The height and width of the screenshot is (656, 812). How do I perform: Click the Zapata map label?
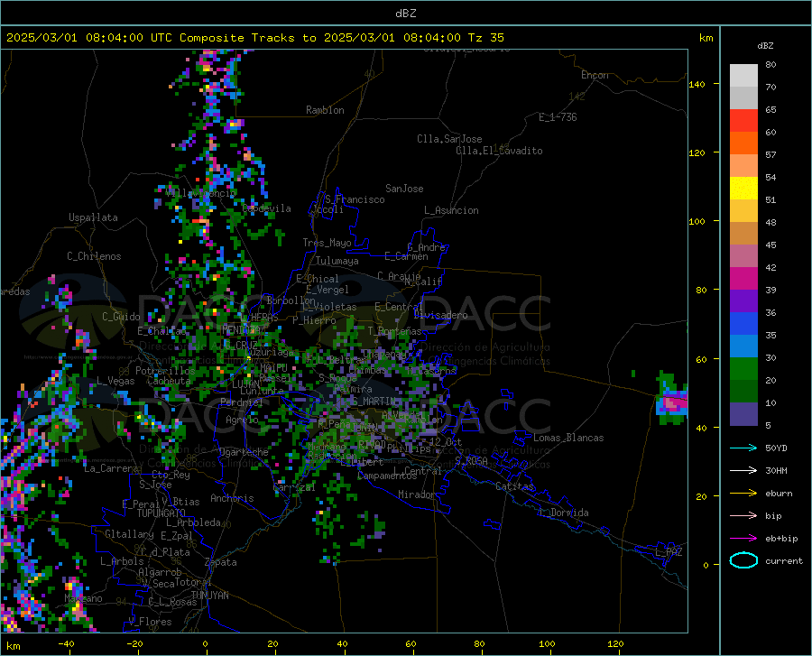221,562
